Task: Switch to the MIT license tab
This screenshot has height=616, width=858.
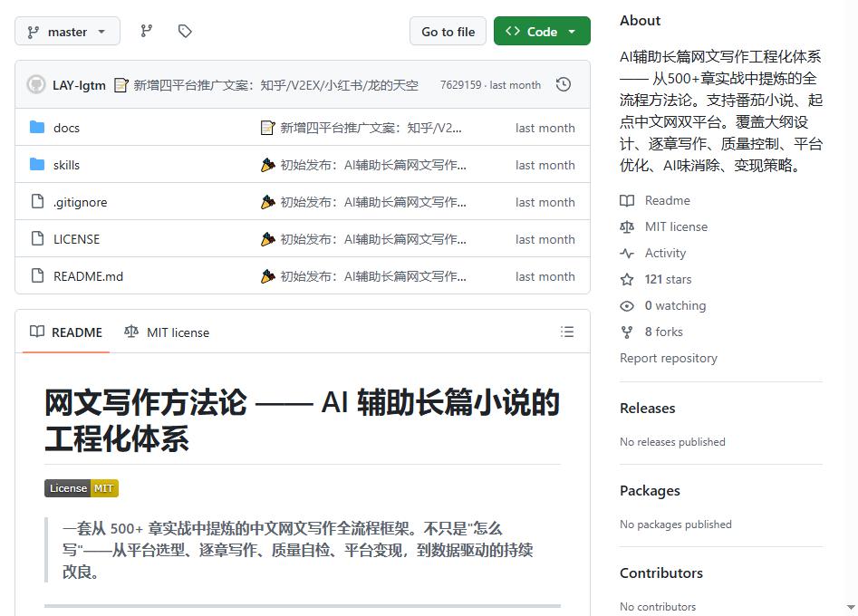Action: (x=167, y=332)
